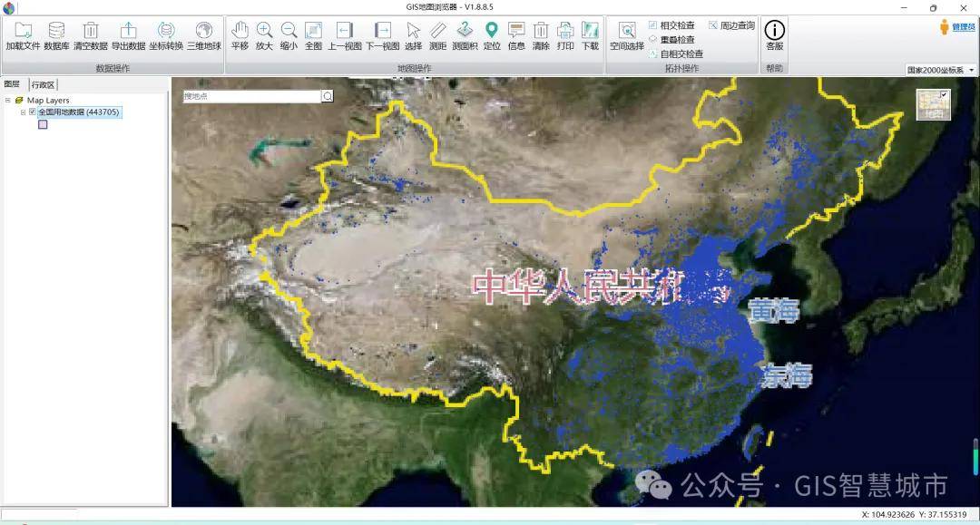Image resolution: width=980 pixels, height=525 pixels.
Task: Switch to the 行政区 tab
Action: (x=43, y=84)
